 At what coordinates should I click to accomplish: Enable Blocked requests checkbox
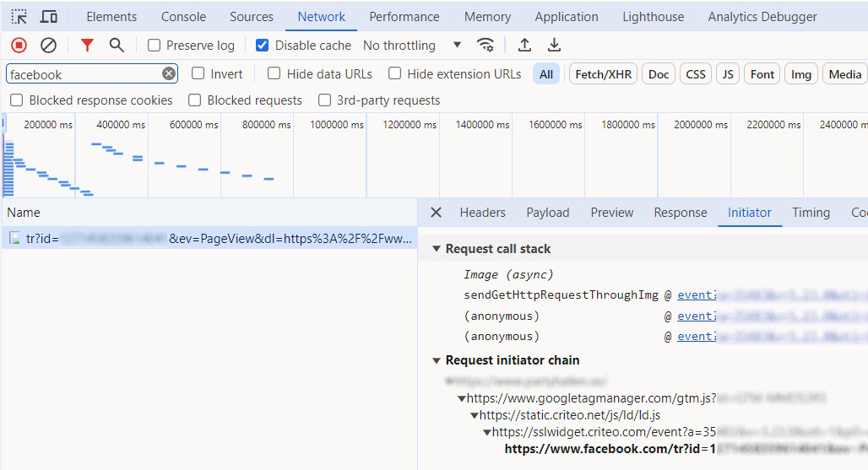point(194,100)
